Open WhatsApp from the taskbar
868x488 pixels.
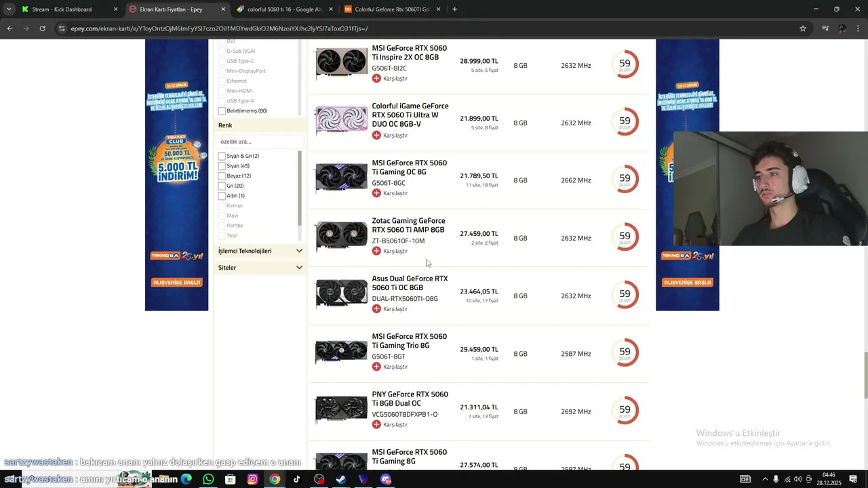pyautogui.click(x=208, y=479)
